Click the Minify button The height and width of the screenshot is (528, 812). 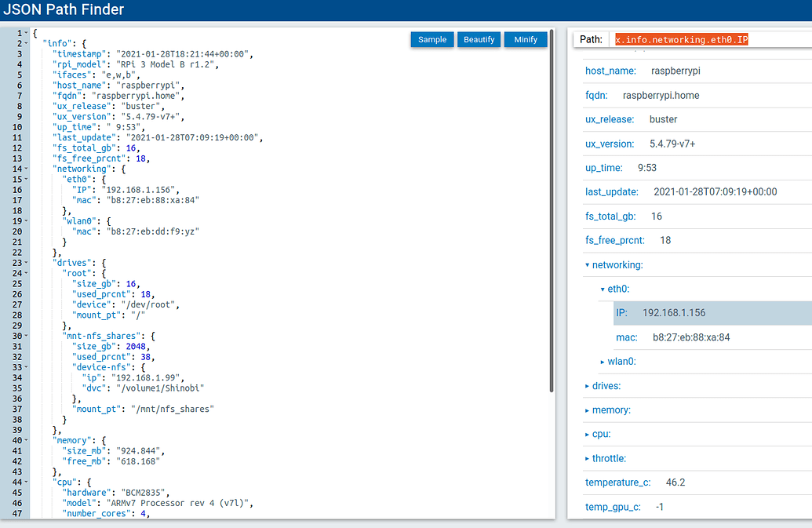coord(524,39)
